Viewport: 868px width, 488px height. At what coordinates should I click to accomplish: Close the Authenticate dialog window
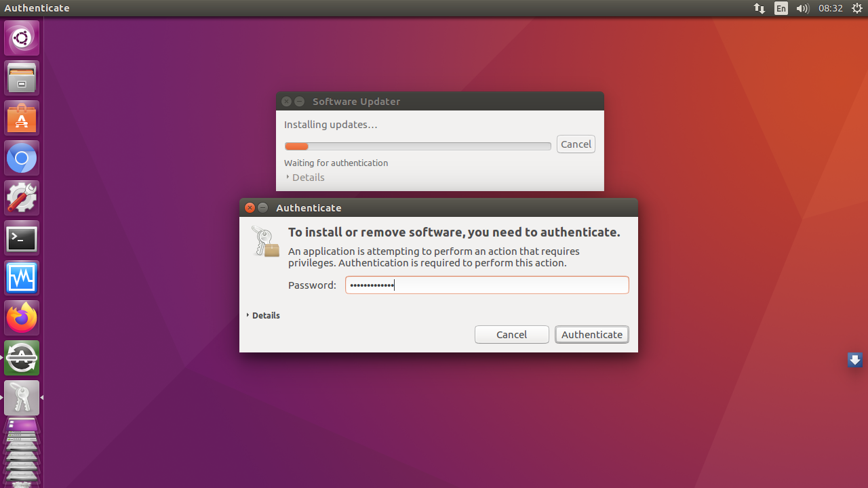click(x=250, y=207)
